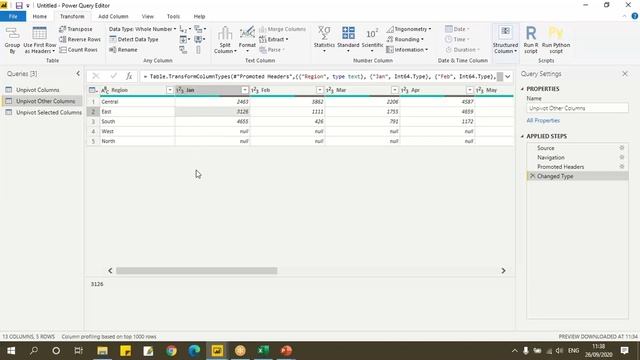Switch to the Help tab
Image resolution: width=640 pixels, height=360 pixels.
(199, 16)
